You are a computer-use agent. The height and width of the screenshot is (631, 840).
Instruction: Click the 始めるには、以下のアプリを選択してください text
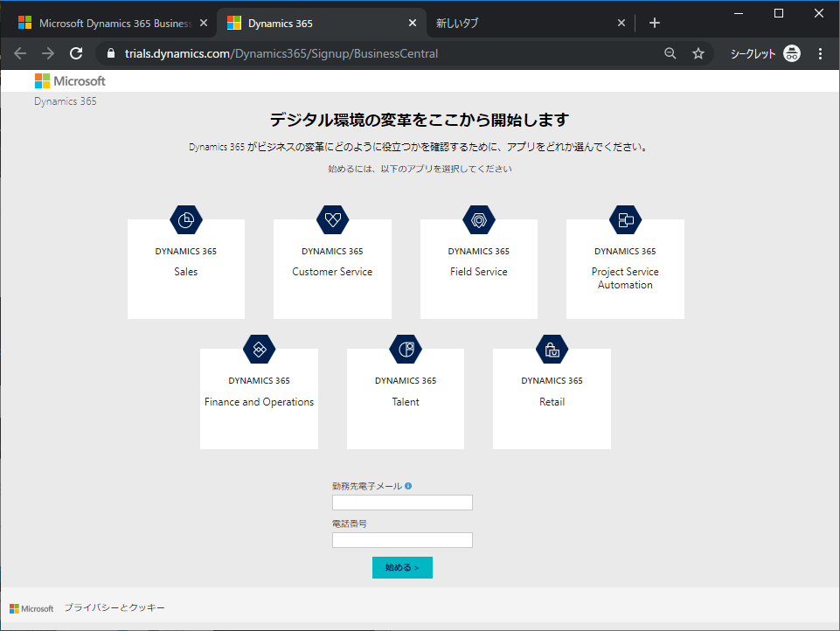tap(420, 169)
